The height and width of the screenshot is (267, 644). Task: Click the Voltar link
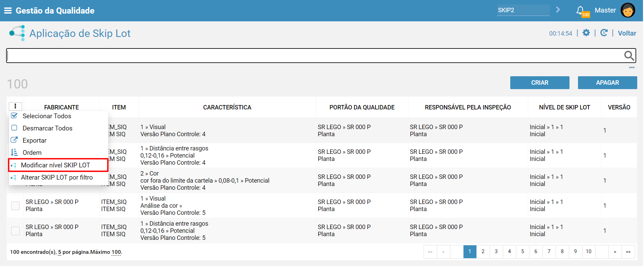click(x=627, y=33)
